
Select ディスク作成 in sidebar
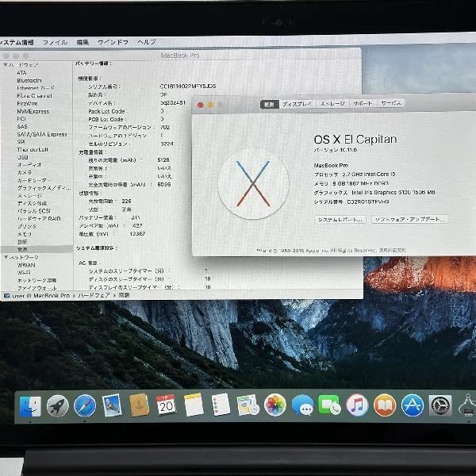click(x=32, y=203)
